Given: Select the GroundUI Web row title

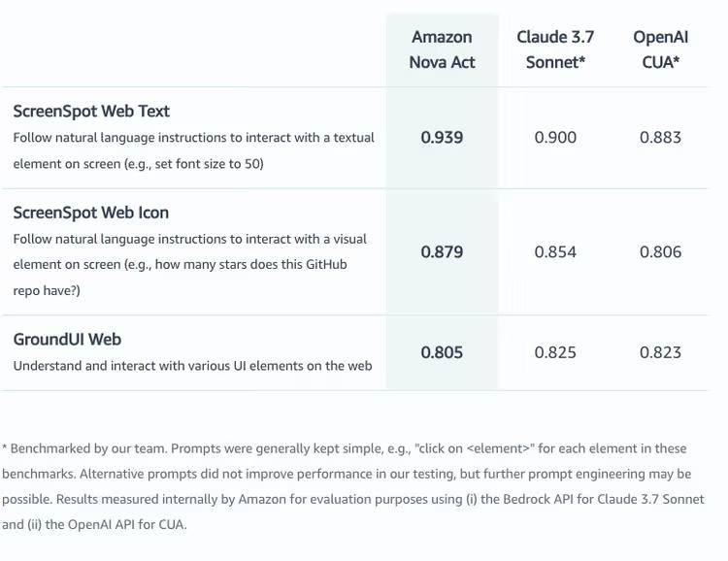Looking at the screenshot, I should [67, 339].
